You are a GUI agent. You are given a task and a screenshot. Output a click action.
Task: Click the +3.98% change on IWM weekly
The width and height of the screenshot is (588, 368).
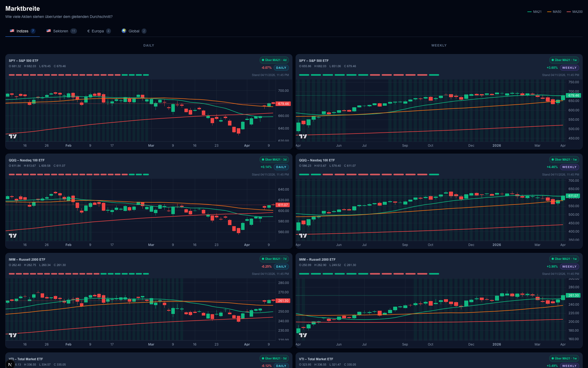coord(552,267)
